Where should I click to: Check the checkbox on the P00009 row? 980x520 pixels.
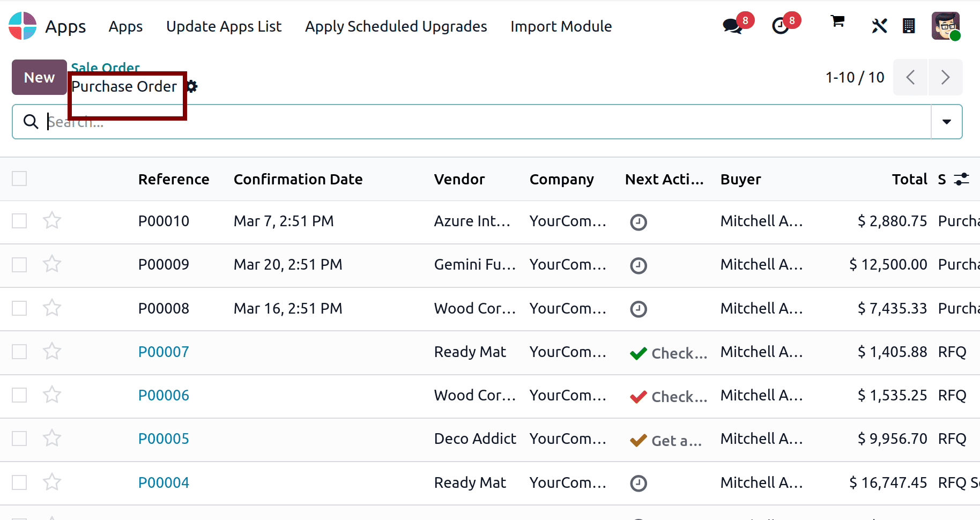19,264
